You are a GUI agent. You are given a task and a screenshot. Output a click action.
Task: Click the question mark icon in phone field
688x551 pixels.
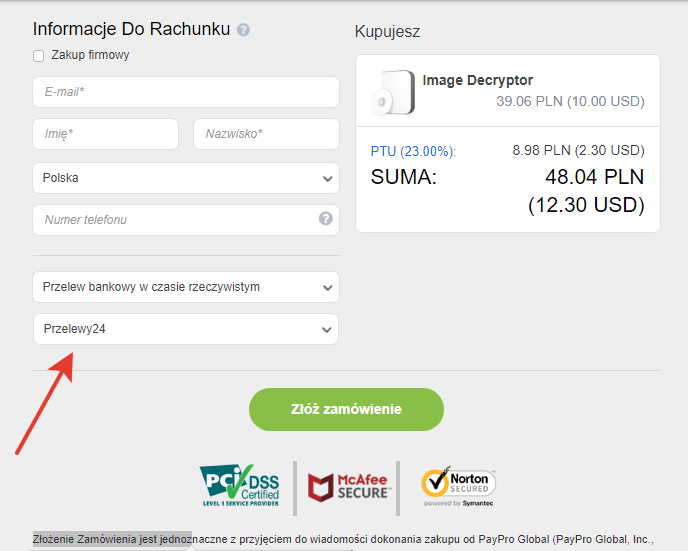(325, 219)
